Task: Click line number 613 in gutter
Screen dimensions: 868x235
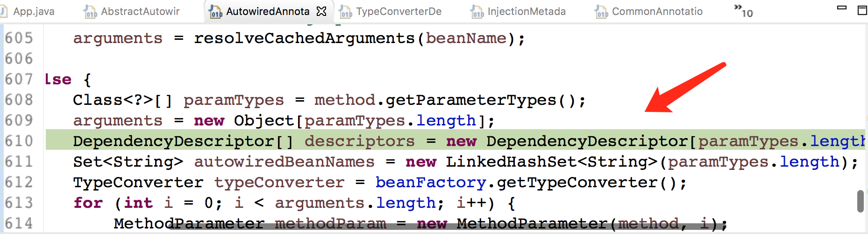Action: pyautogui.click(x=19, y=203)
